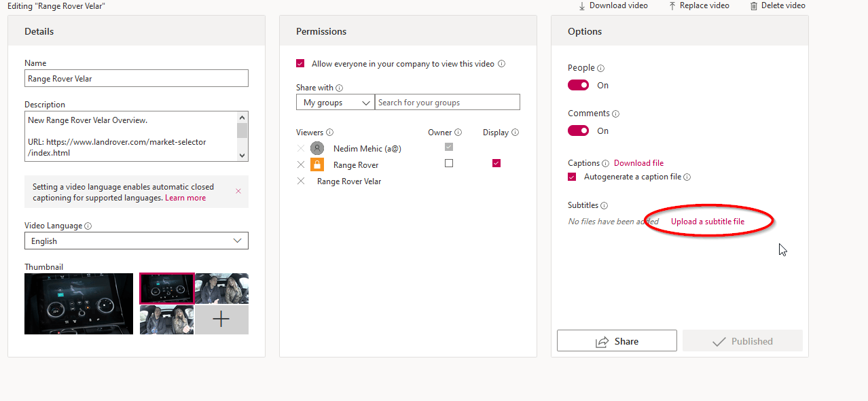Click the info icon next to Video Language

pos(88,226)
